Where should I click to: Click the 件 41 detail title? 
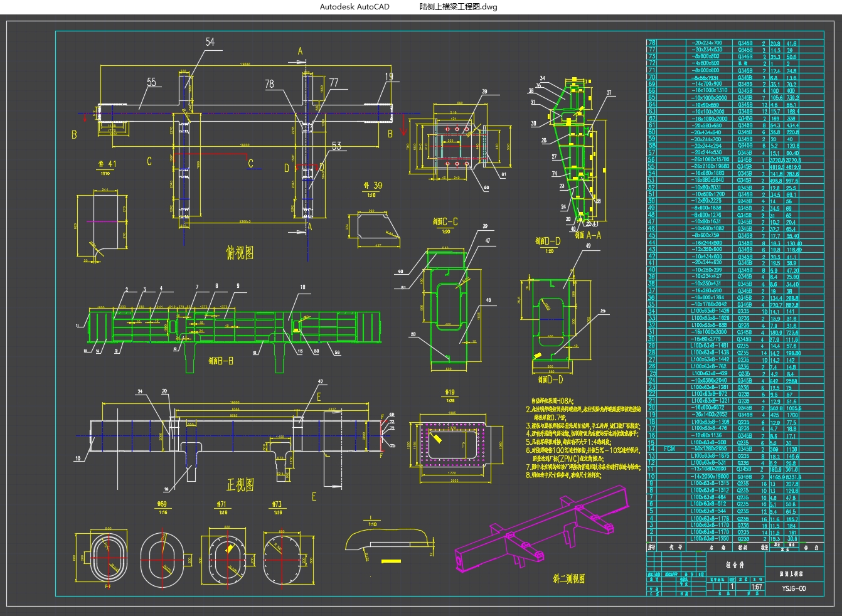click(x=107, y=164)
